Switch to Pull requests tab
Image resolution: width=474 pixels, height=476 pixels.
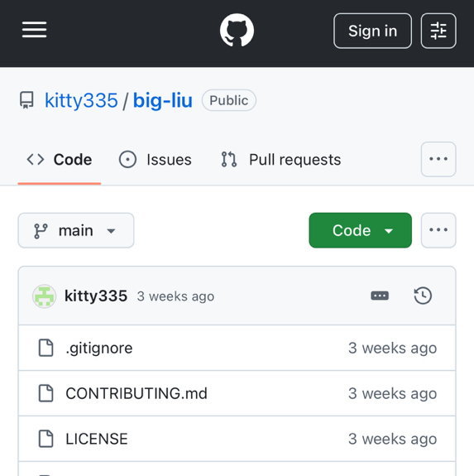coord(280,160)
